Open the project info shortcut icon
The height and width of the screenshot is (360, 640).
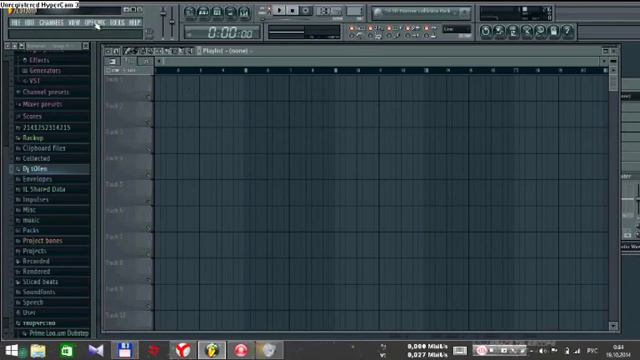click(x=553, y=31)
